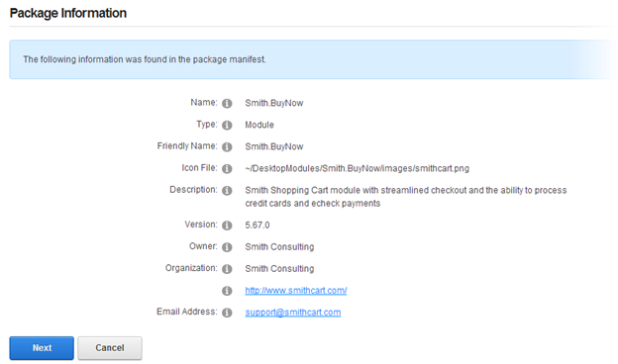Click the Name: field label
Viewport: 618px width, 364px height.
pyautogui.click(x=204, y=102)
